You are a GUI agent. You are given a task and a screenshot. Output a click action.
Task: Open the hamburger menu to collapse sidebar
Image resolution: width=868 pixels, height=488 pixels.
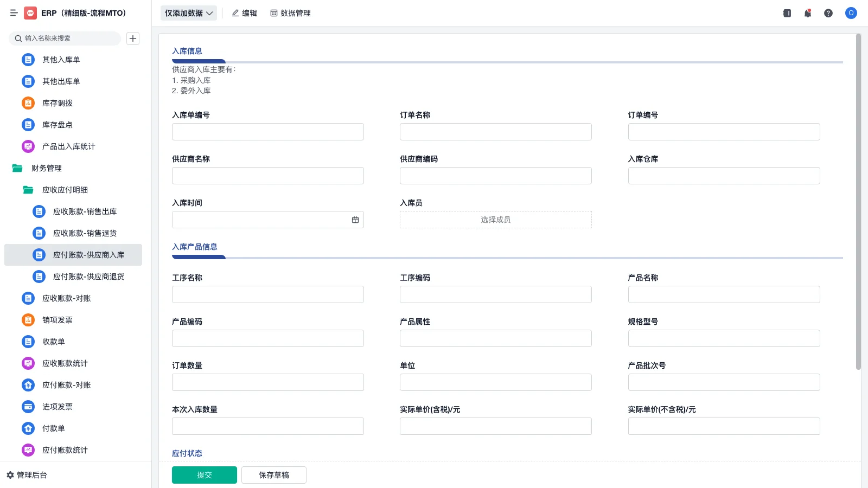coord(14,13)
